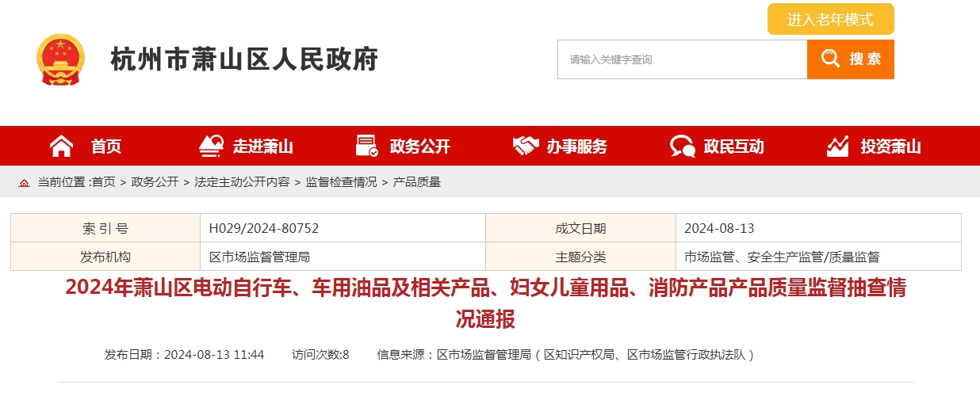Open 政民互动 navigation item
Screen dimensions: 980x400
pos(734,147)
